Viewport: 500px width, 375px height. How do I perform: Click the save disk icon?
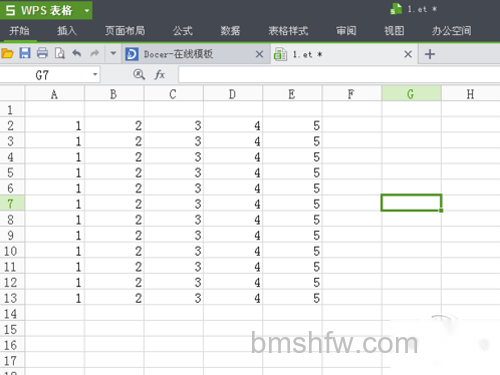[25, 53]
